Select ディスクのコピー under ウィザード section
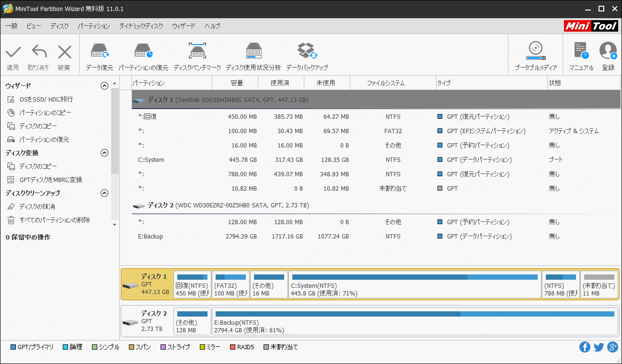Screen dimensions: 622x364 pyautogui.click(x=38, y=126)
